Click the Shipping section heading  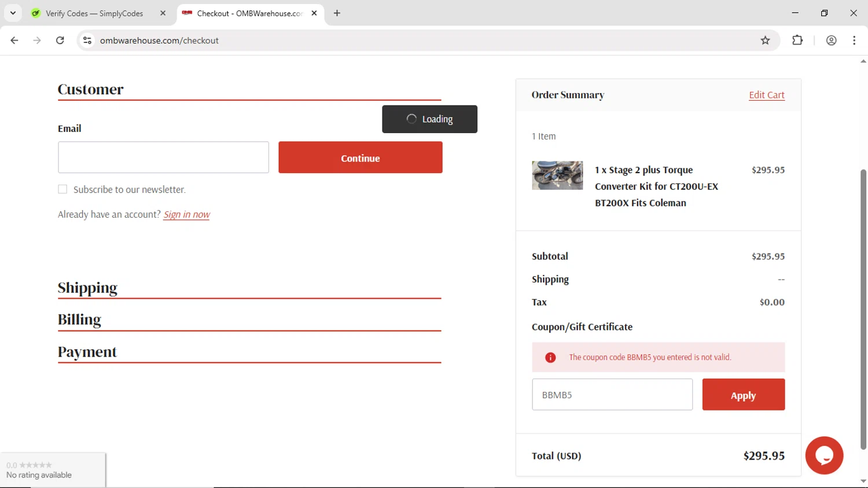[x=87, y=288]
